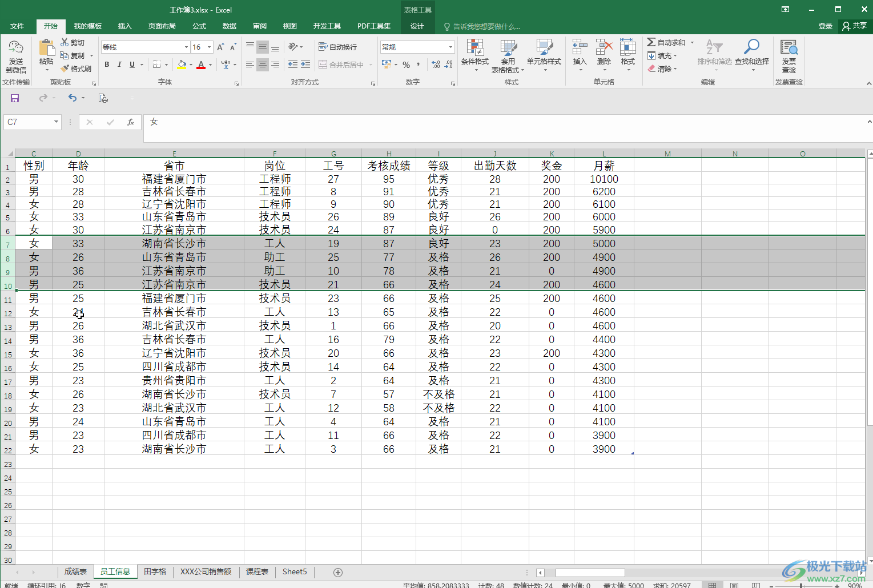
Task: Click the percent style icon
Action: click(406, 65)
